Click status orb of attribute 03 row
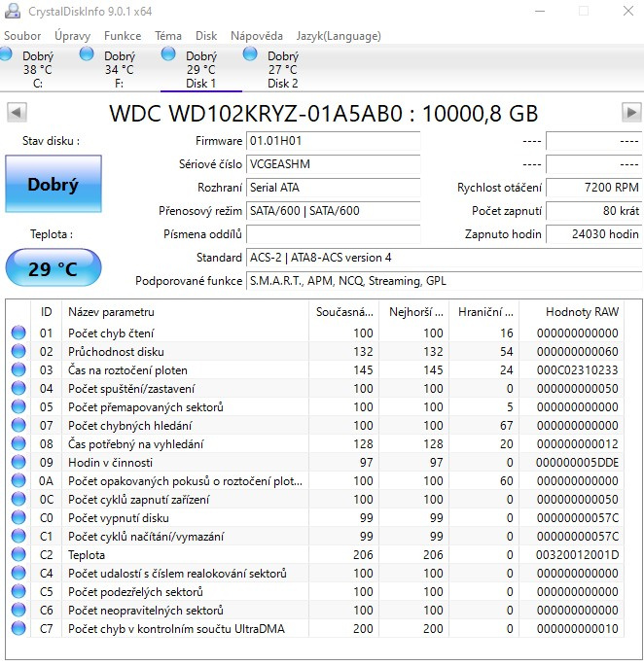 [x=18, y=369]
